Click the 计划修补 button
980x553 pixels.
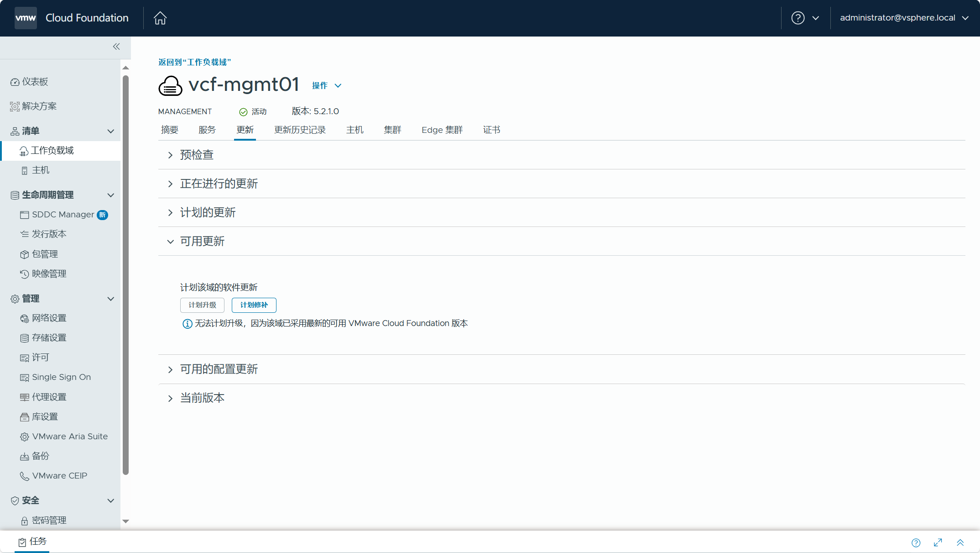[254, 305]
